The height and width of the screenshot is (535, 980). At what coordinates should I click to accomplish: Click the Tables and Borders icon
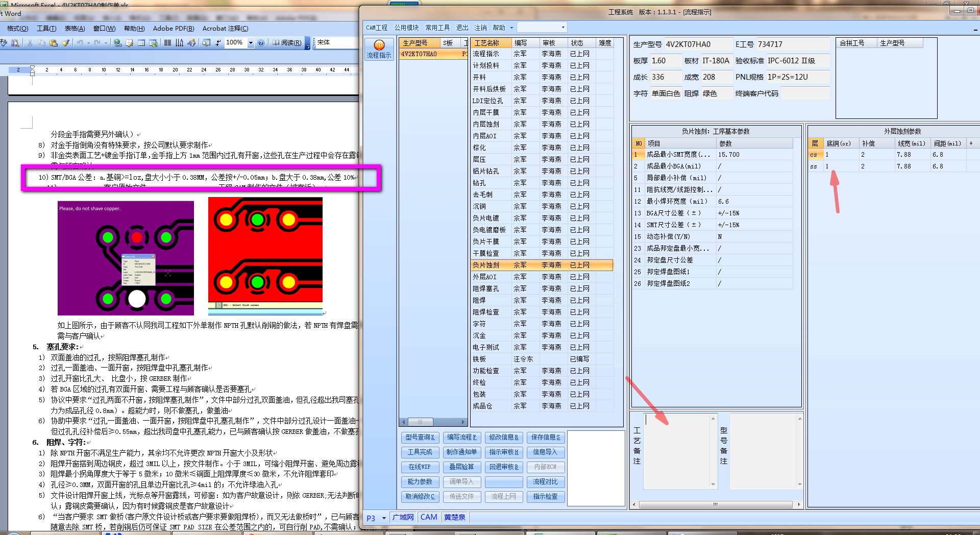(x=130, y=43)
